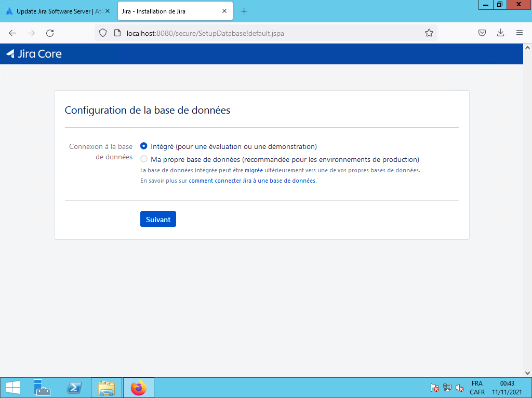Reload the page with the refresh icon
532x398 pixels.
50,33
